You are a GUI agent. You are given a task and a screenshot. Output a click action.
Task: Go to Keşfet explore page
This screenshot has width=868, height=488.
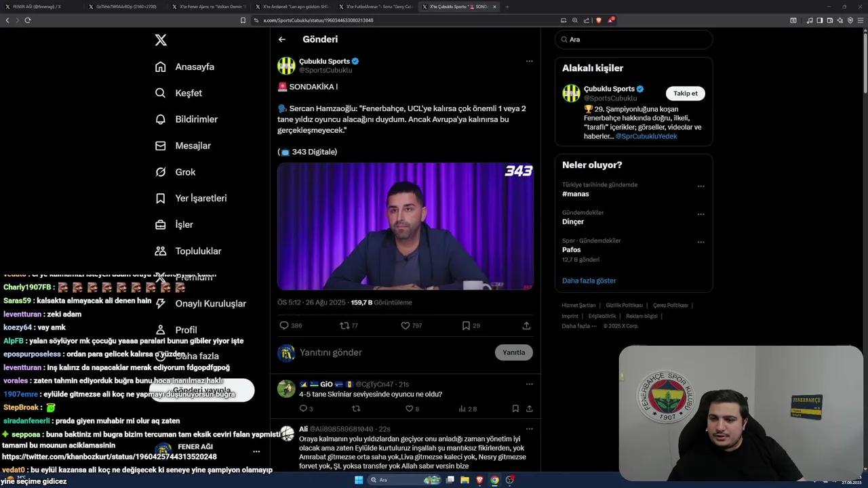pyautogui.click(x=178, y=93)
